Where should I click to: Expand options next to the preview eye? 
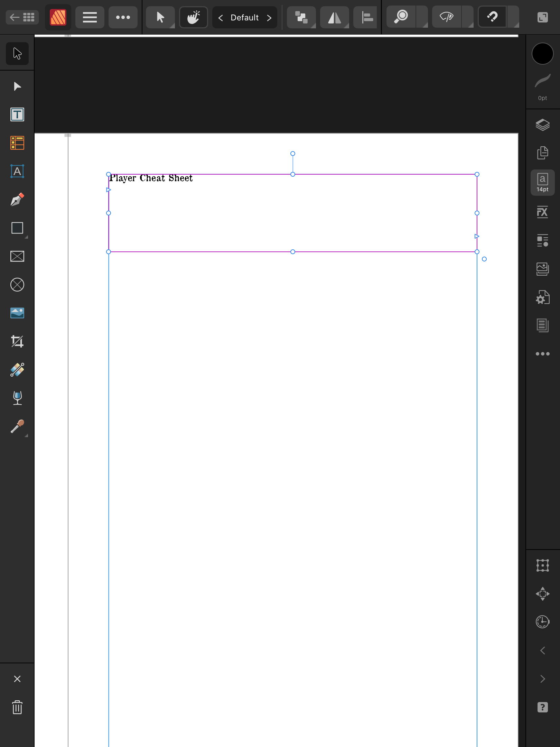click(x=468, y=17)
